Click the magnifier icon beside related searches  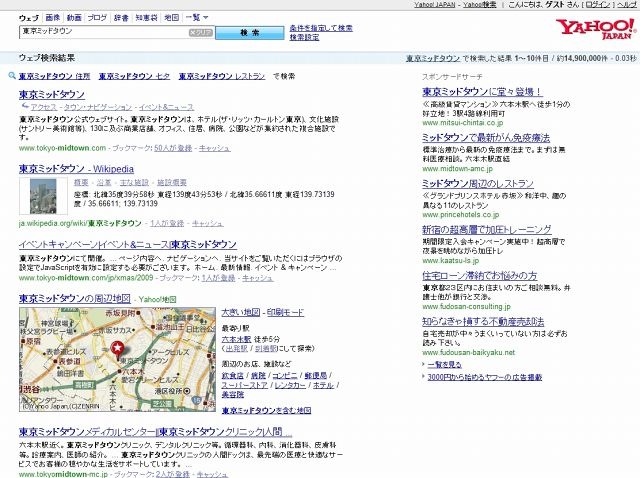point(12,76)
